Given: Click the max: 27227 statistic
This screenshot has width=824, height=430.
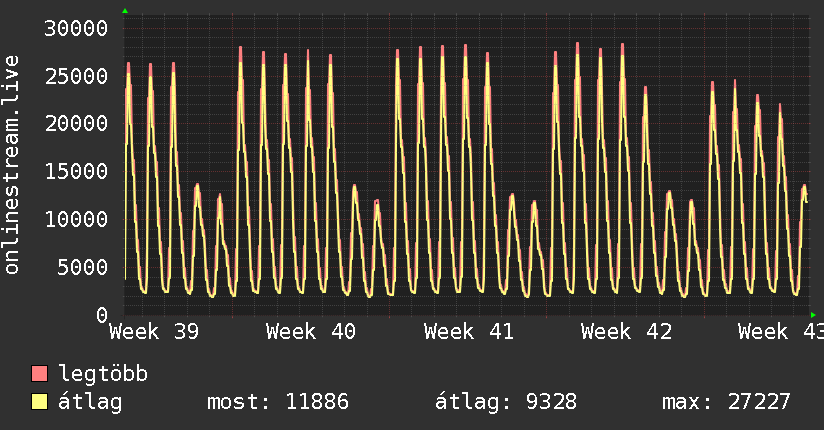Looking at the screenshot, I should coord(726,402).
